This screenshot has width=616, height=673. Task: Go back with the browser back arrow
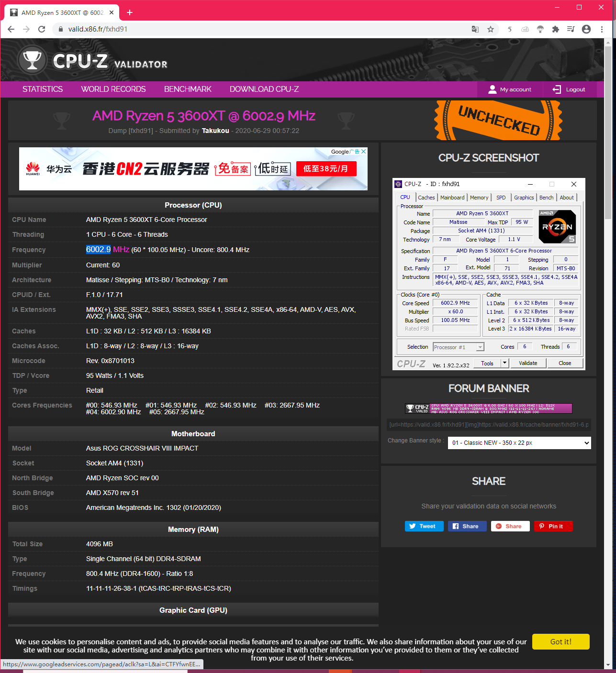[11, 29]
